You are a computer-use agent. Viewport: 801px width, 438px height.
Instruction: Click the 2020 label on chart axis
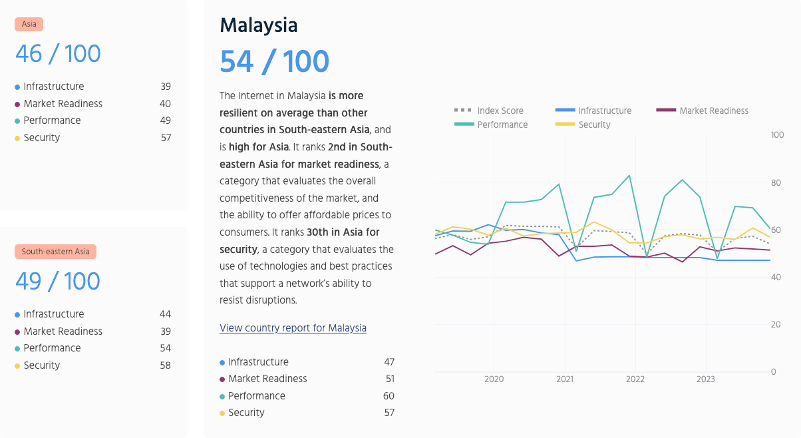[x=494, y=380]
